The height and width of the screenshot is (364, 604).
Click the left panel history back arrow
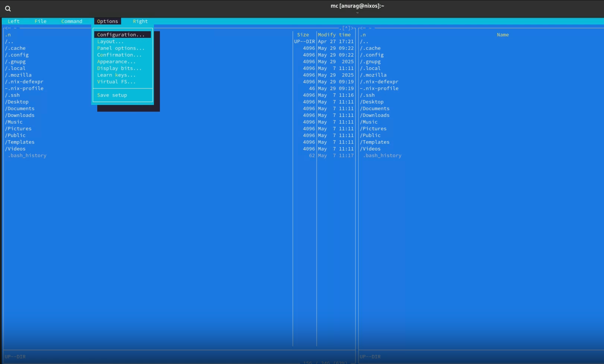(x=8, y=28)
